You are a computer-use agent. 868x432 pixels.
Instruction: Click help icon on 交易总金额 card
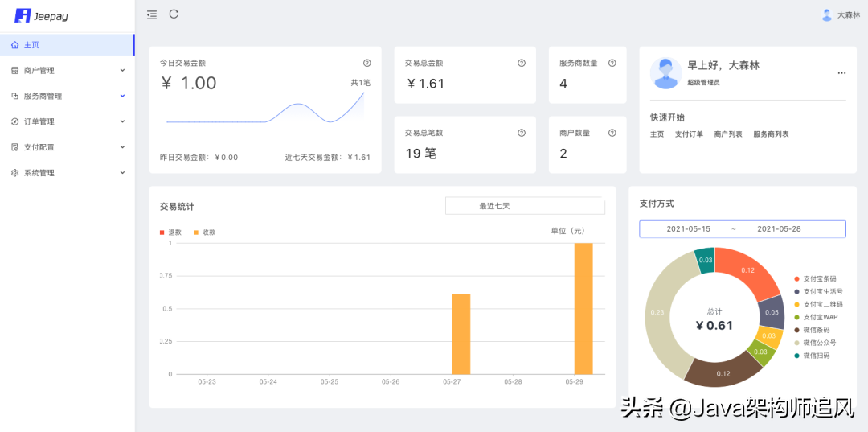pos(522,63)
